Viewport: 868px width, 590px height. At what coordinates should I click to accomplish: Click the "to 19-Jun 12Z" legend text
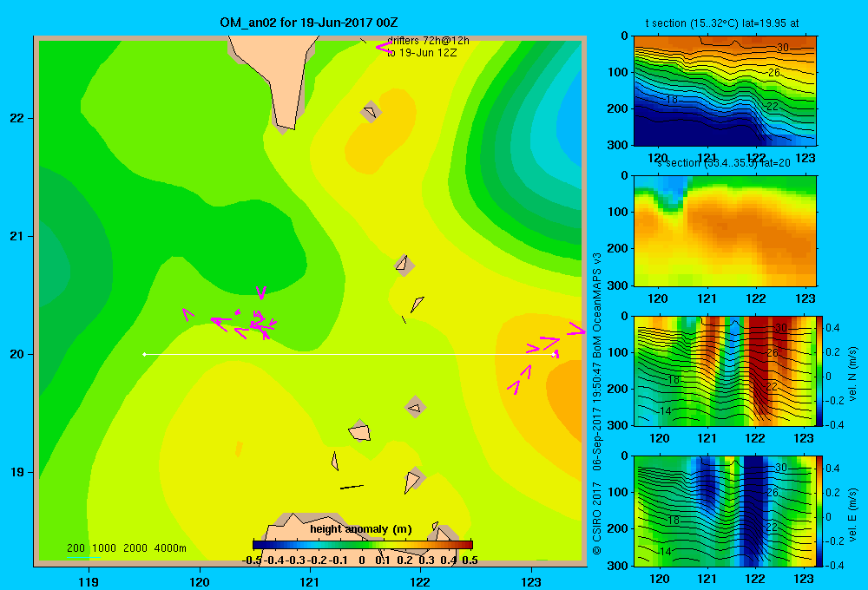(422, 53)
